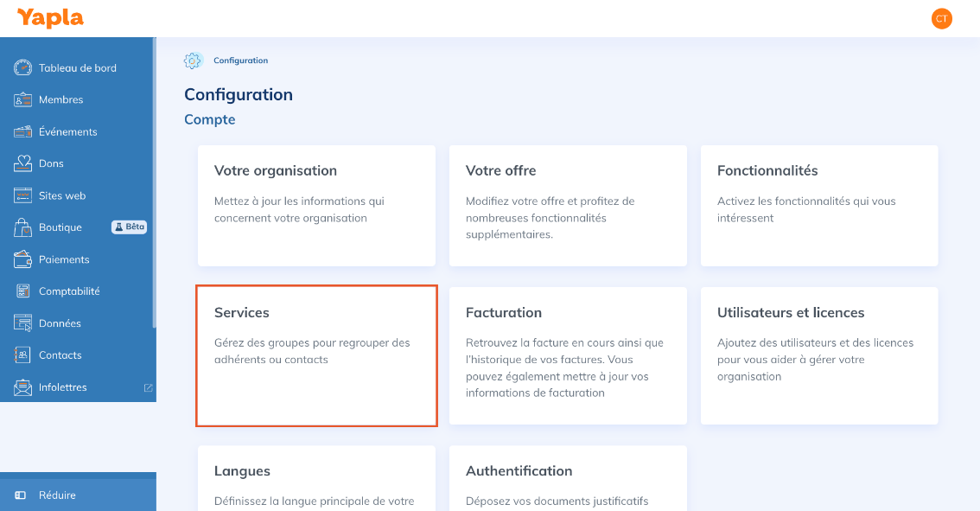
Task: Open Tableau de bord menu item
Action: [x=78, y=67]
